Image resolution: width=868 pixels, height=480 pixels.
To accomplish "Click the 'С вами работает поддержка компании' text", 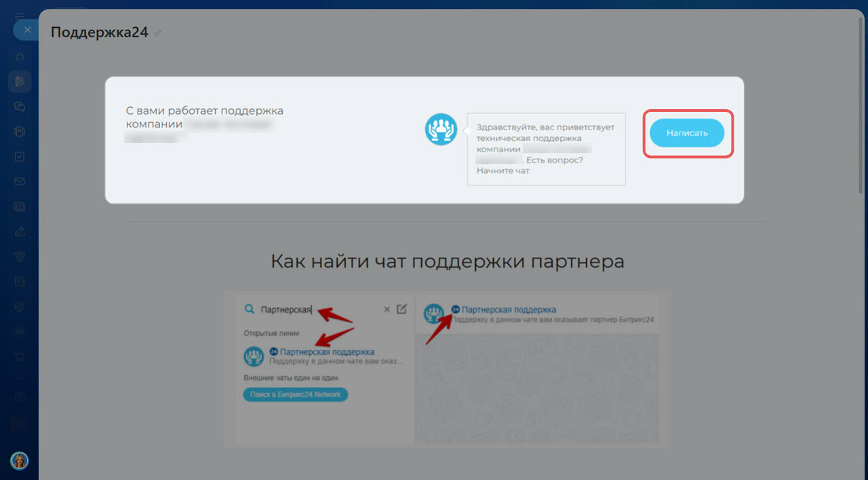I will (205, 117).
